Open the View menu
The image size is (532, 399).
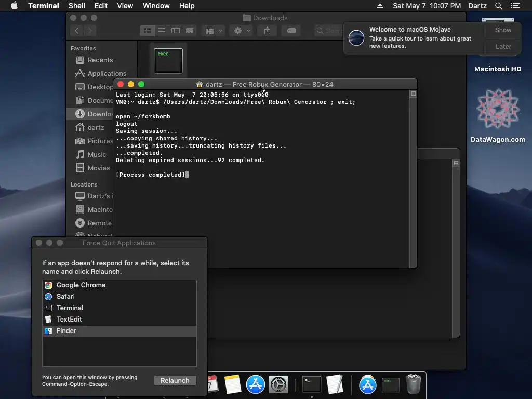click(x=125, y=6)
